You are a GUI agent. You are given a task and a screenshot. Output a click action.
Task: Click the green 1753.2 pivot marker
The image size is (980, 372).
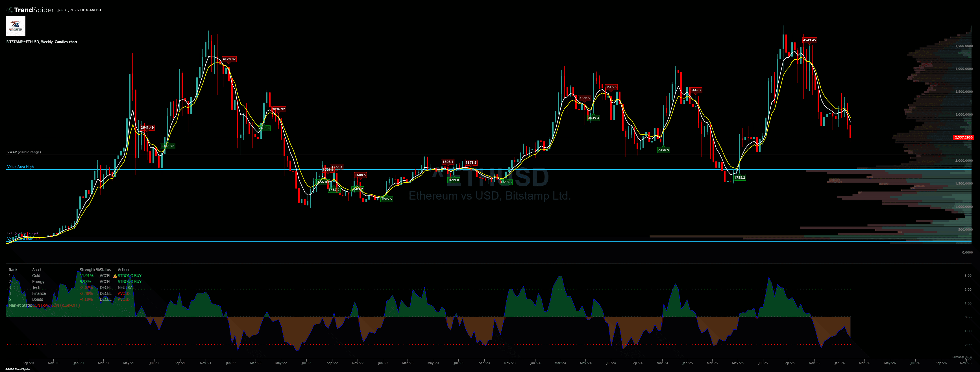coord(740,178)
